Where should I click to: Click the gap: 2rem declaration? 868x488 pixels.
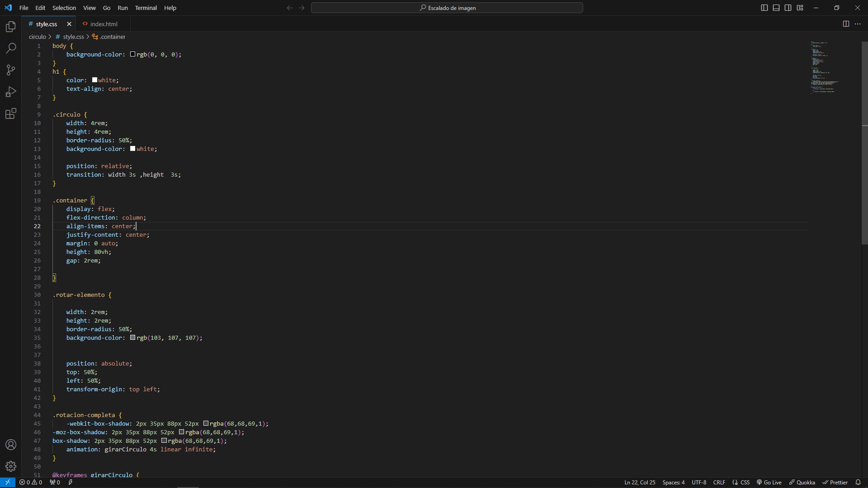click(84, 260)
